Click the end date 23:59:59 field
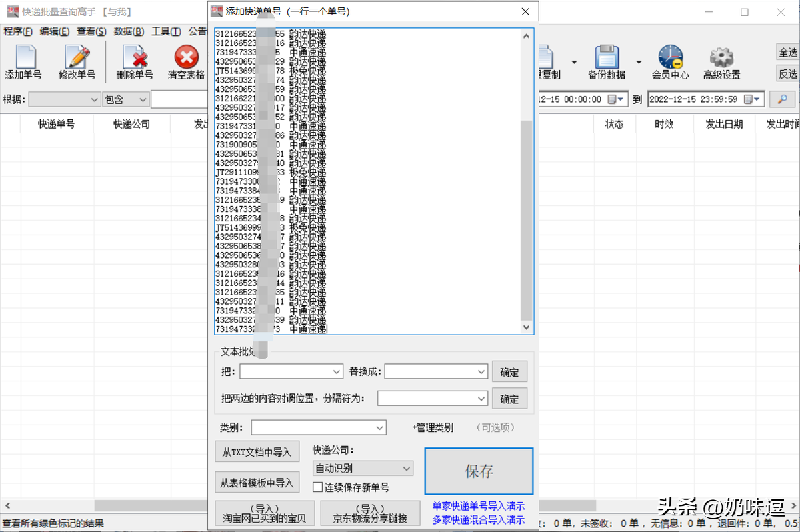Screen dimensions: 800x532 [705, 99]
